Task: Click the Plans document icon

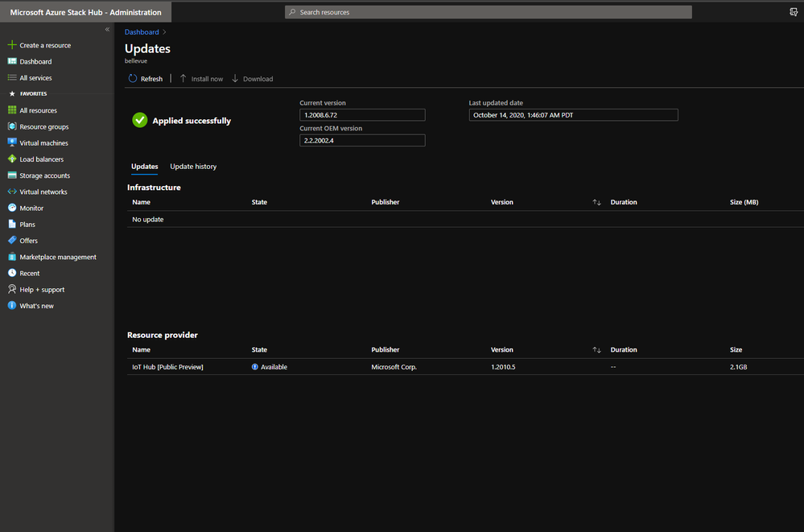Action: (x=12, y=225)
